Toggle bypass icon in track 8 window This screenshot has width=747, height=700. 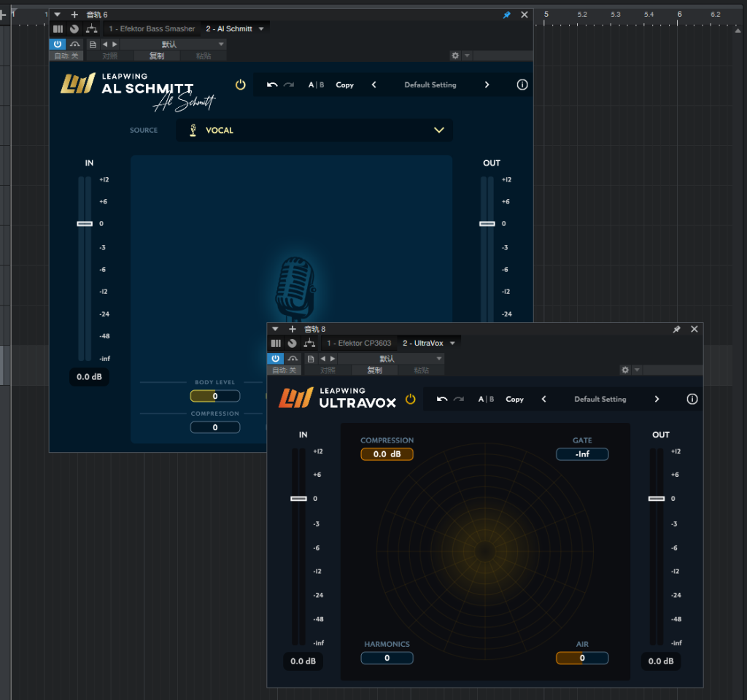click(x=293, y=359)
